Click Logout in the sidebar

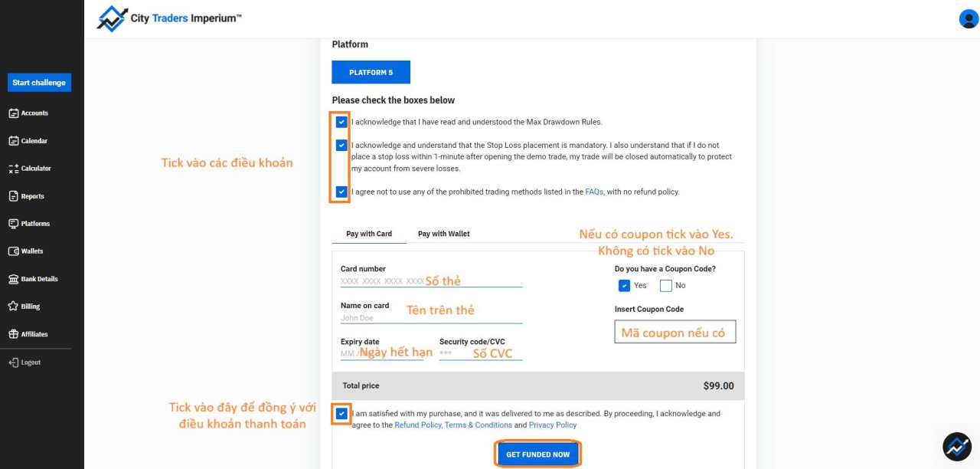[x=31, y=362]
